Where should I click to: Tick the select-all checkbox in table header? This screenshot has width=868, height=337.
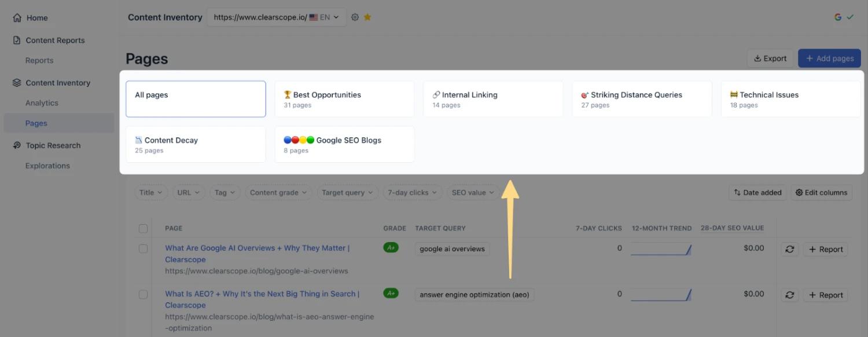(x=143, y=228)
